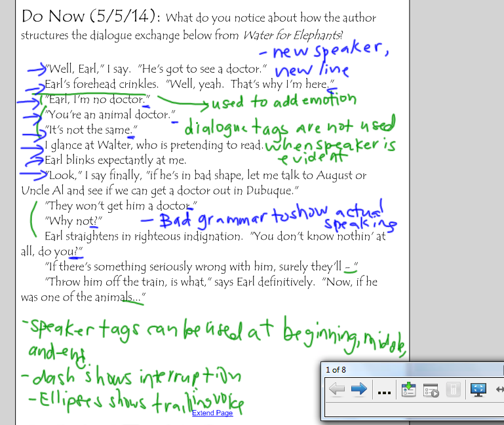Click the grayed-out response clicker icon
This screenshot has height=425, width=504.
pyautogui.click(x=454, y=390)
